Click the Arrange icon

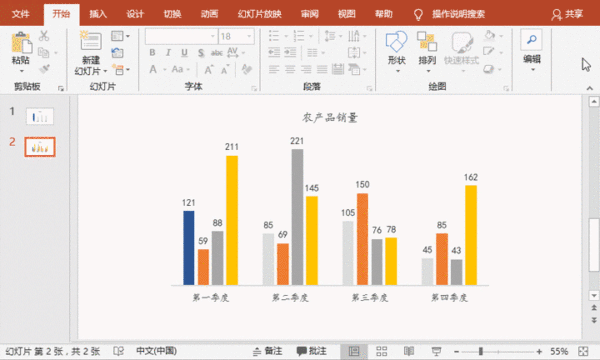427,42
